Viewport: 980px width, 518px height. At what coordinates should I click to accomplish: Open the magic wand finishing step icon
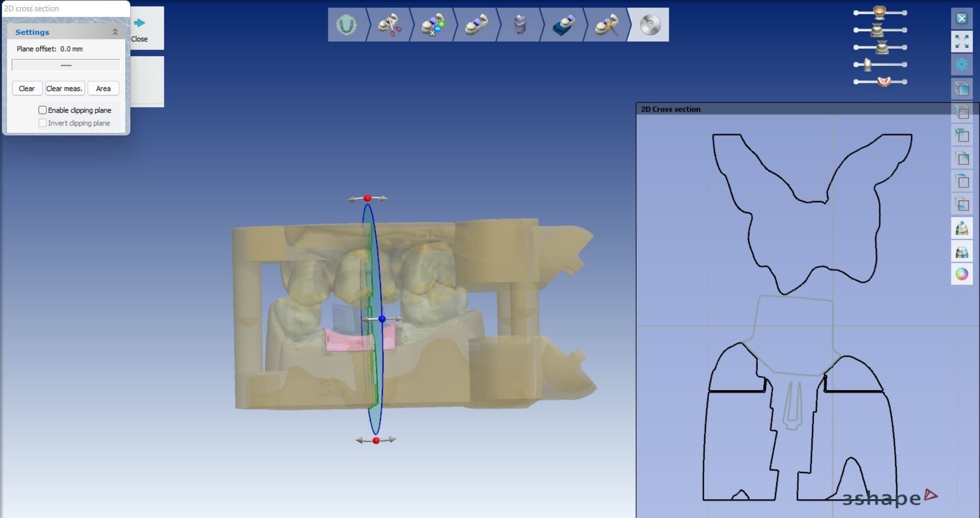pyautogui.click(x=607, y=25)
